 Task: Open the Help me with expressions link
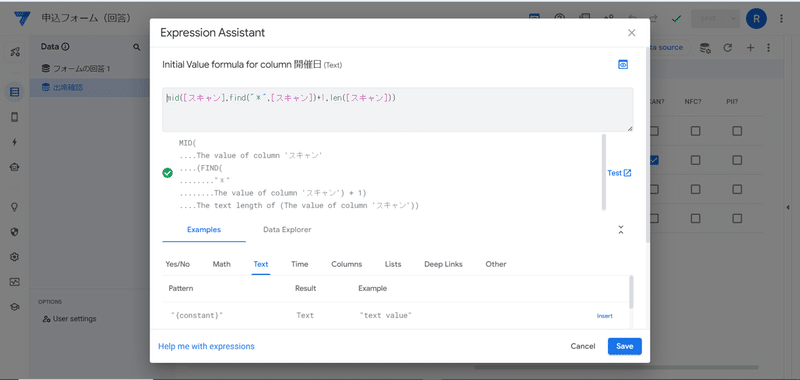tap(206, 346)
